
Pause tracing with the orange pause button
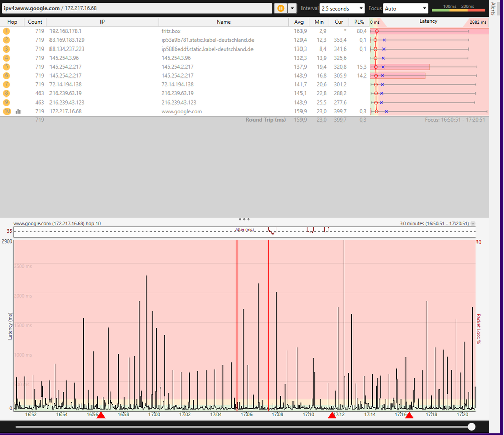[281, 8]
